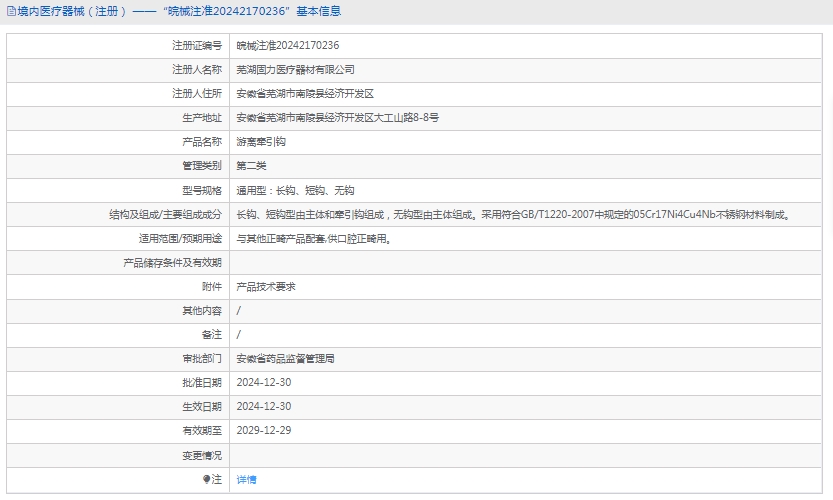The image size is (833, 500).
Task: Click the 生效日期 value 2024-12-30
Action: click(263, 407)
